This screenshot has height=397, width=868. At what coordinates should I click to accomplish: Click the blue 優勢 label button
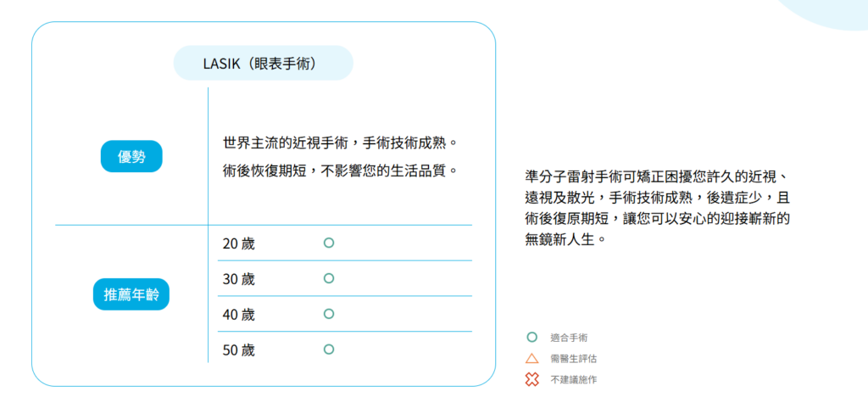131,157
